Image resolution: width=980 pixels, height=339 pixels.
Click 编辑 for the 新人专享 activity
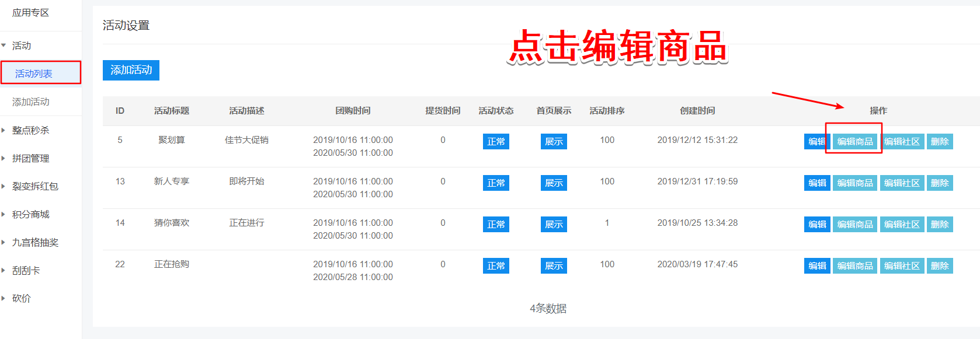(x=817, y=183)
